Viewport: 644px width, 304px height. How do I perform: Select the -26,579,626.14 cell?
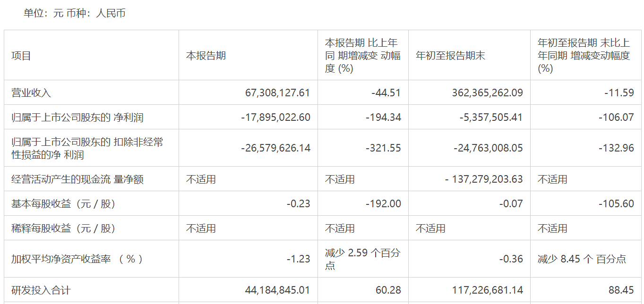point(276,148)
